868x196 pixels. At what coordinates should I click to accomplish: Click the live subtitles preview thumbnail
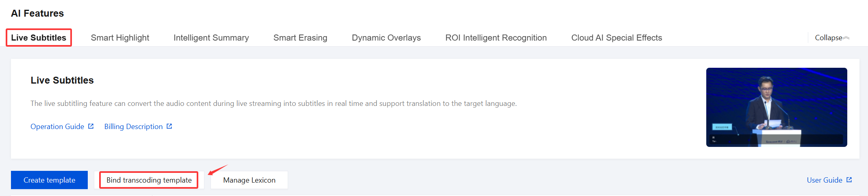[x=776, y=107]
